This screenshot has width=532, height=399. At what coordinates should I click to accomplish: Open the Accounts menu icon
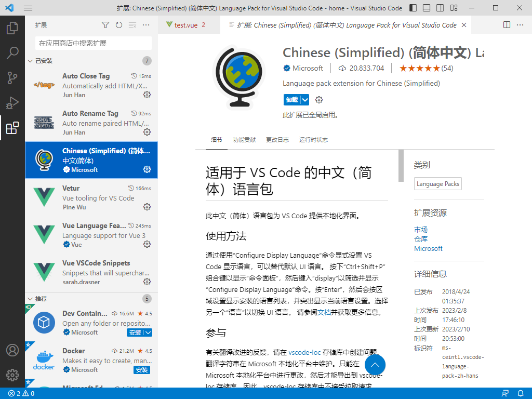coord(12,350)
